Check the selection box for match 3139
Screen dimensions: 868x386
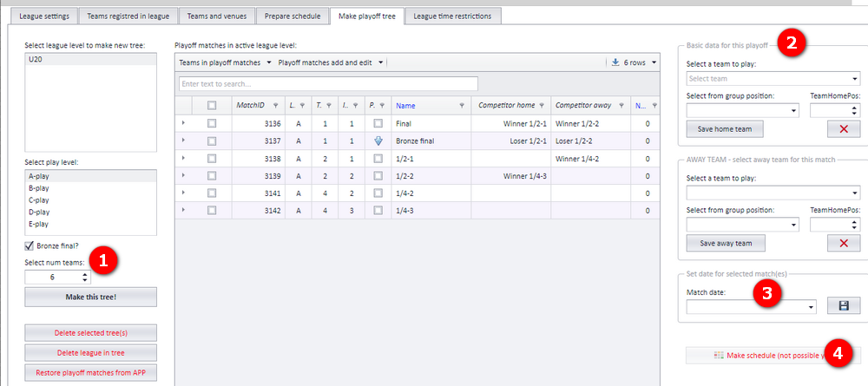[x=212, y=176]
